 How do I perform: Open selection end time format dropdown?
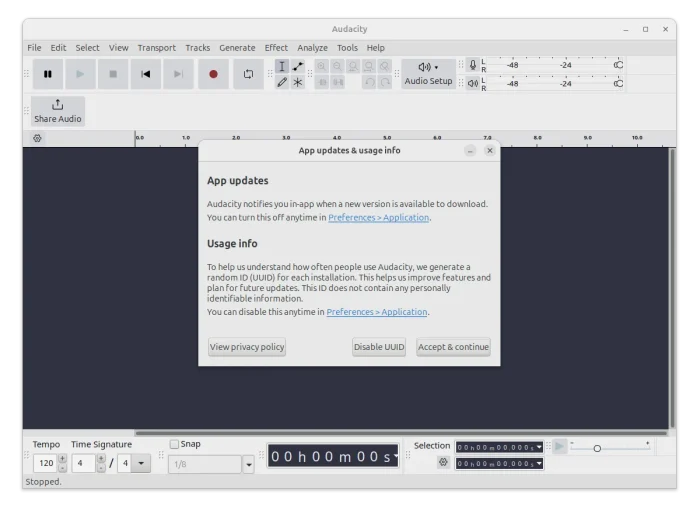(539, 464)
